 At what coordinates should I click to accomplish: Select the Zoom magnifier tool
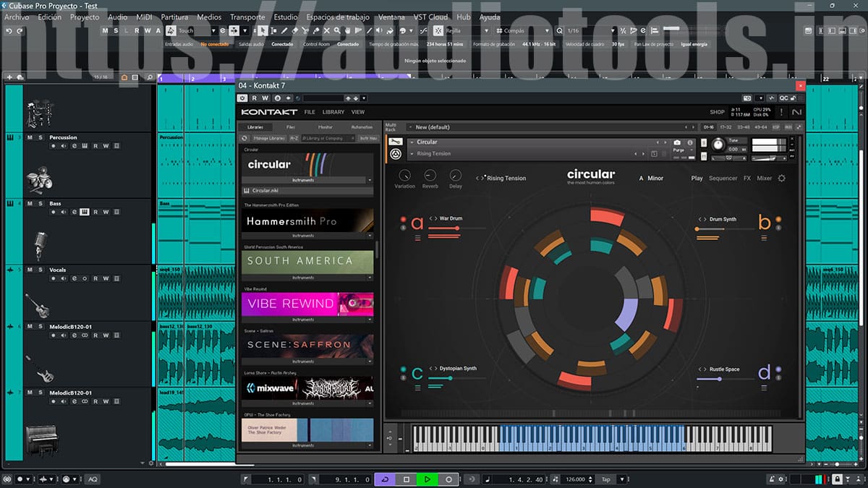[x=338, y=31]
